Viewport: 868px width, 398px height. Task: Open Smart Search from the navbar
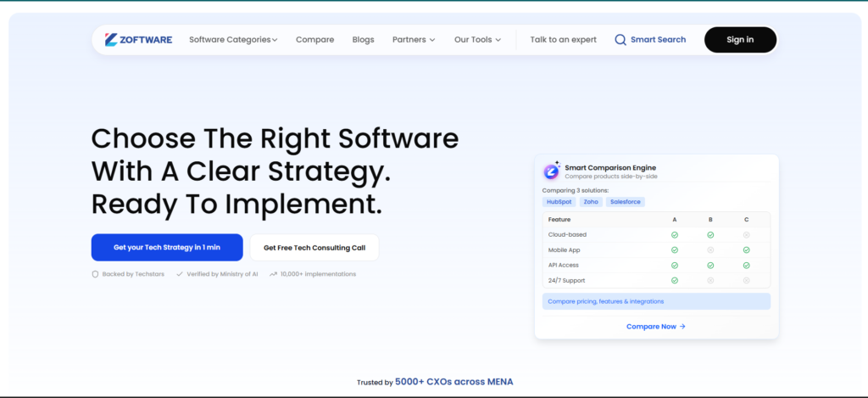650,40
